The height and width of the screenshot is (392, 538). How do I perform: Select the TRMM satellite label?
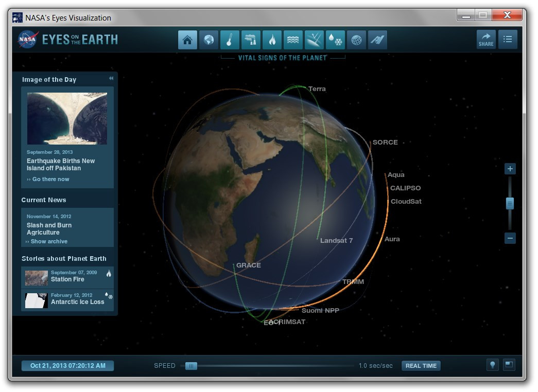[353, 282]
